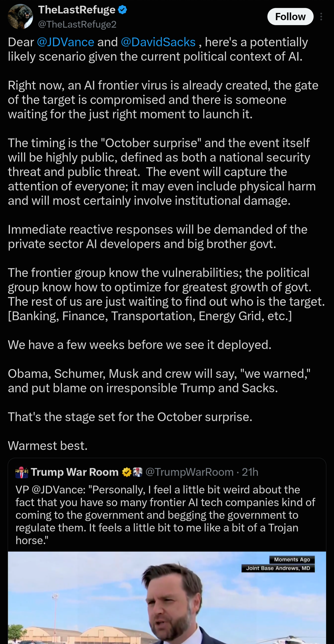Open the quoted post text about Trojan horse
The width and height of the screenshot is (334, 644).
coord(165,515)
